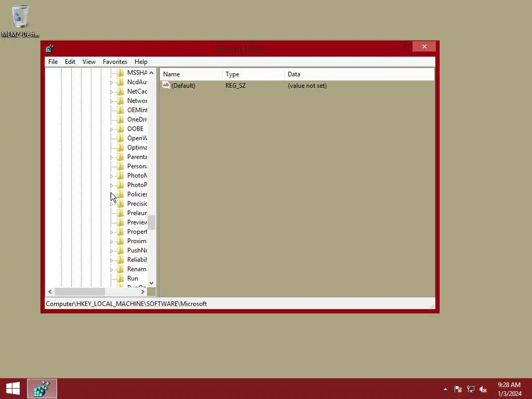The image size is (532, 399).
Task: Expand the Propert registry key
Action: [x=111, y=232]
